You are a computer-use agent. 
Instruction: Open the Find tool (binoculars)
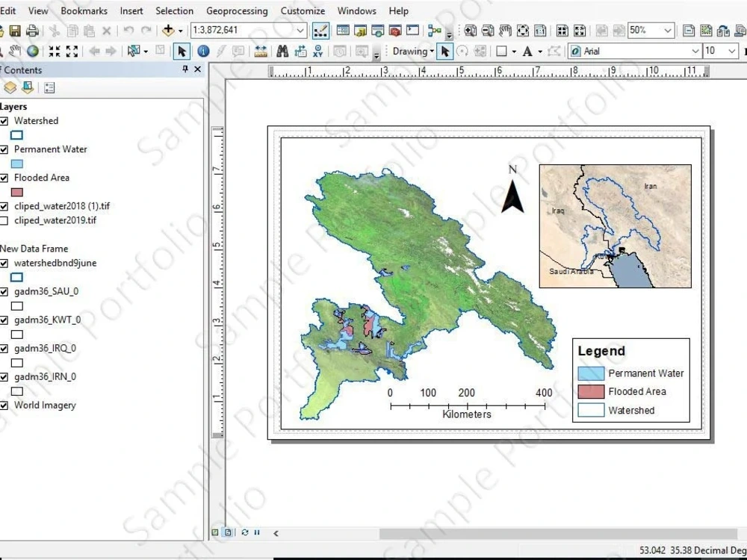(x=283, y=51)
